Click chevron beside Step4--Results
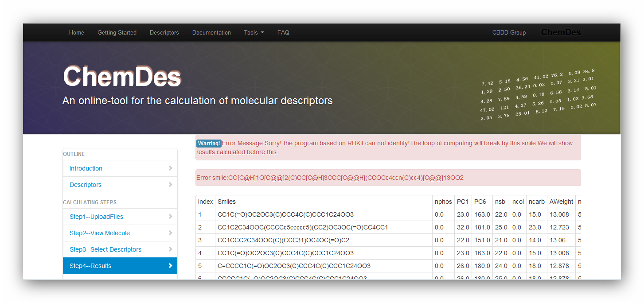The image size is (644, 303). coord(171,266)
